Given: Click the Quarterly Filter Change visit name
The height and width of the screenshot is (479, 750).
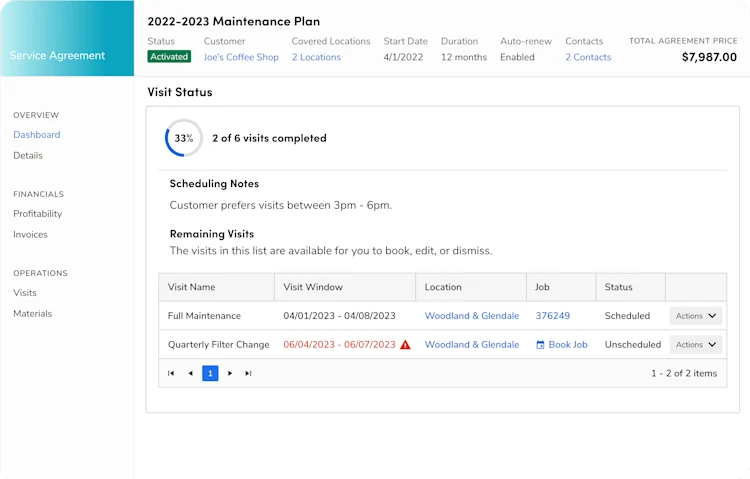Looking at the screenshot, I should [x=219, y=345].
